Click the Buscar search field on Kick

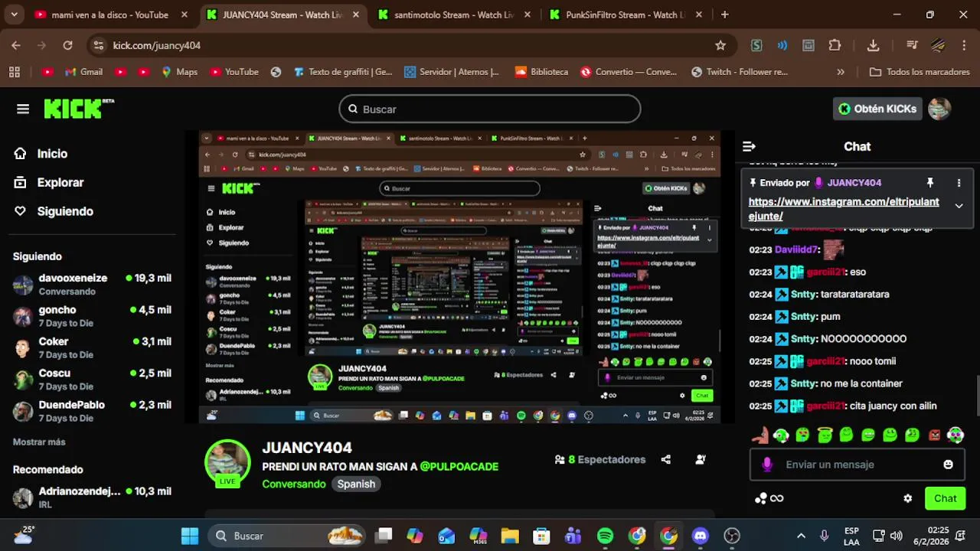tap(490, 109)
